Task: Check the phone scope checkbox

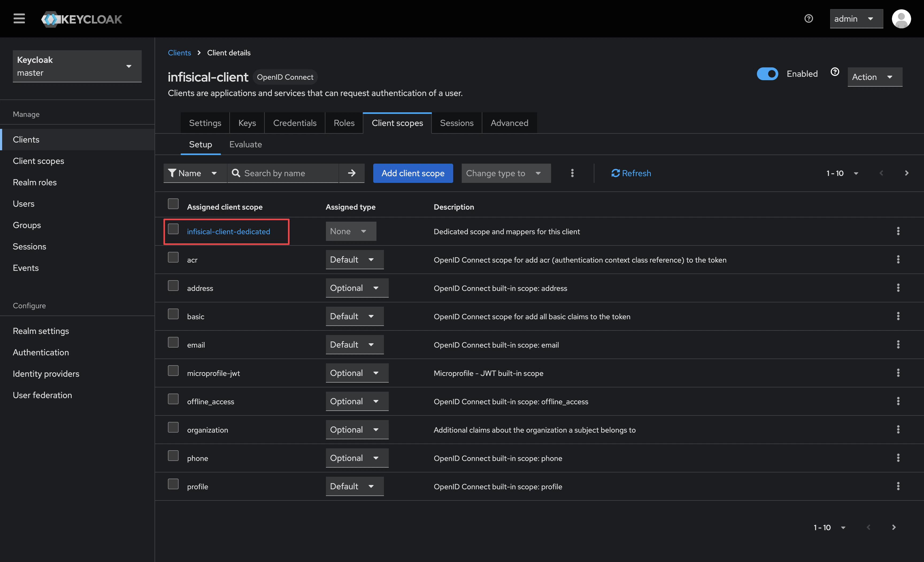Action: coord(173,456)
